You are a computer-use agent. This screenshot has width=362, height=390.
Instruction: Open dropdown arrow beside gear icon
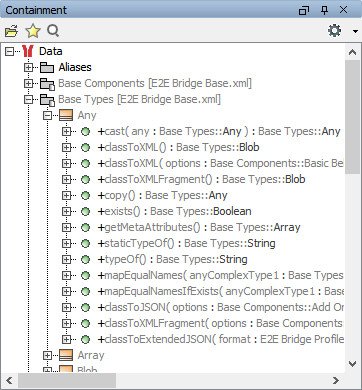point(355,31)
